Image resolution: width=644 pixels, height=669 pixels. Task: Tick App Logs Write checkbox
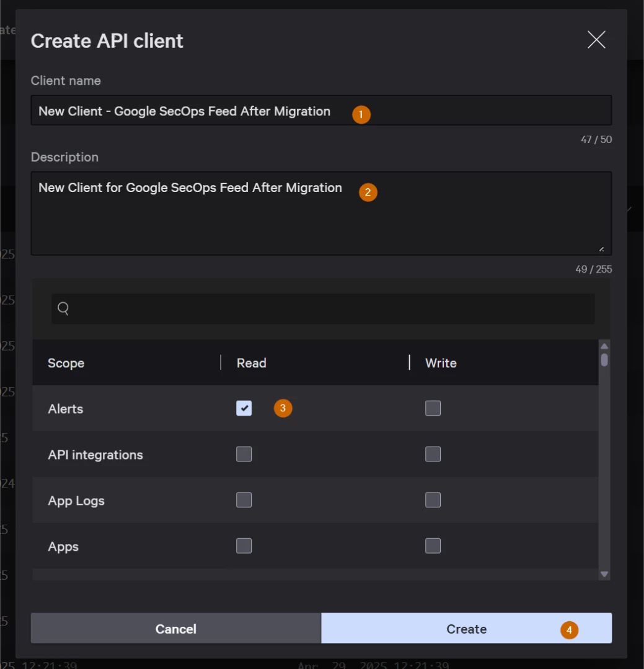(x=433, y=500)
